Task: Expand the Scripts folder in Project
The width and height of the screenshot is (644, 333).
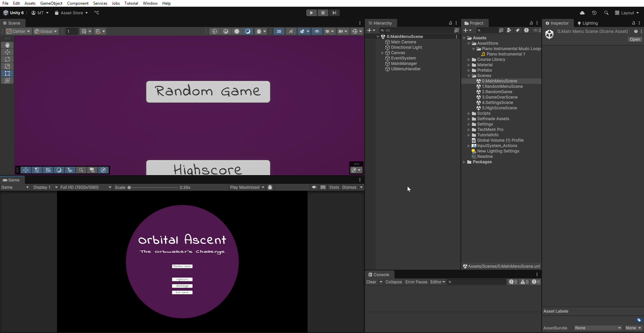Action: [x=469, y=113]
